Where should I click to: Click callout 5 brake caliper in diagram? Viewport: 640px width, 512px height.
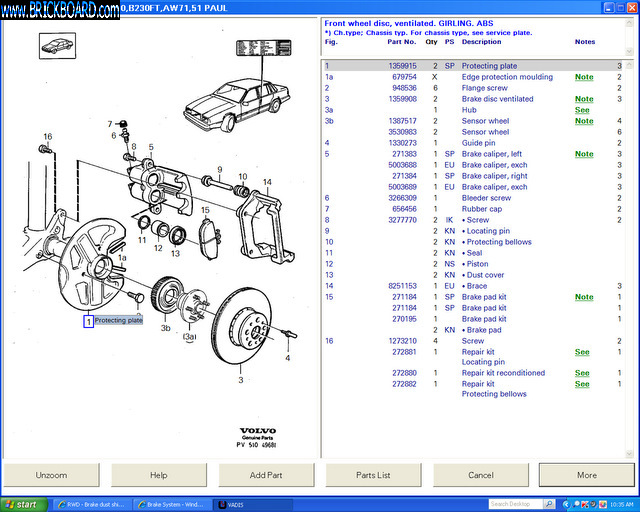[x=151, y=148]
